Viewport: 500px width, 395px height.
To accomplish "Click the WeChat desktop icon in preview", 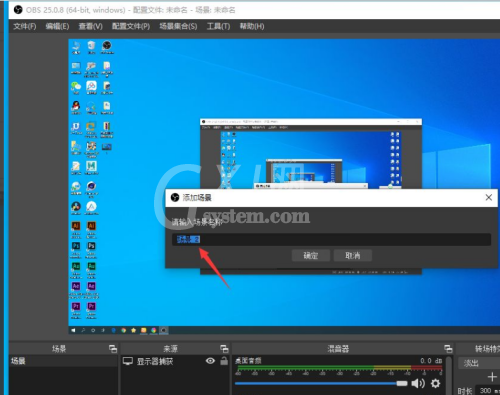I will point(76,88).
